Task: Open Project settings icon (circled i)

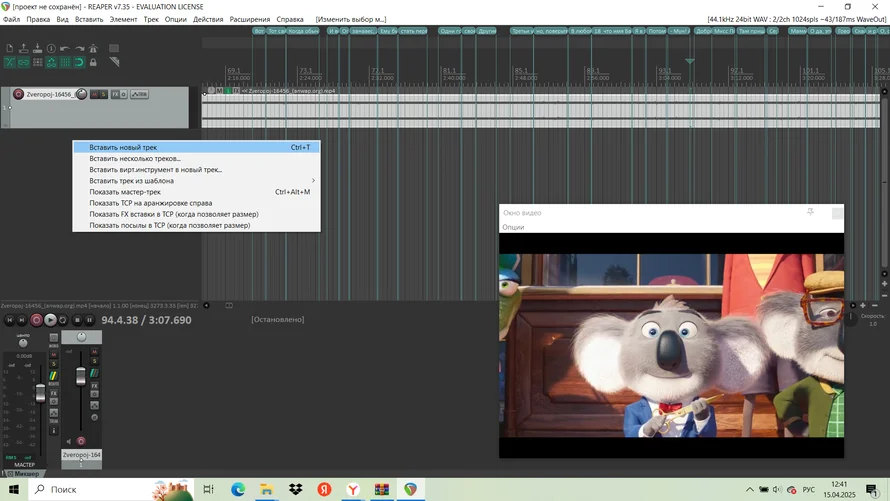Action: pyautogui.click(x=51, y=49)
